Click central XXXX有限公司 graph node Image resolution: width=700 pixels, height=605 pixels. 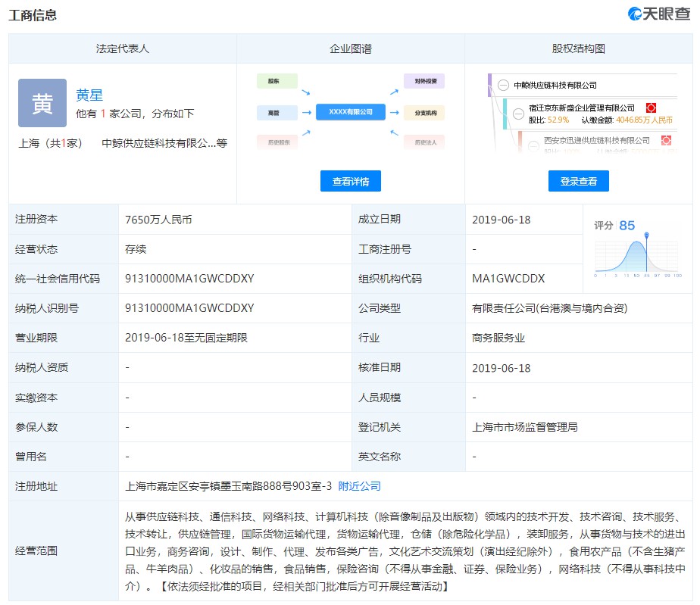pyautogui.click(x=351, y=112)
